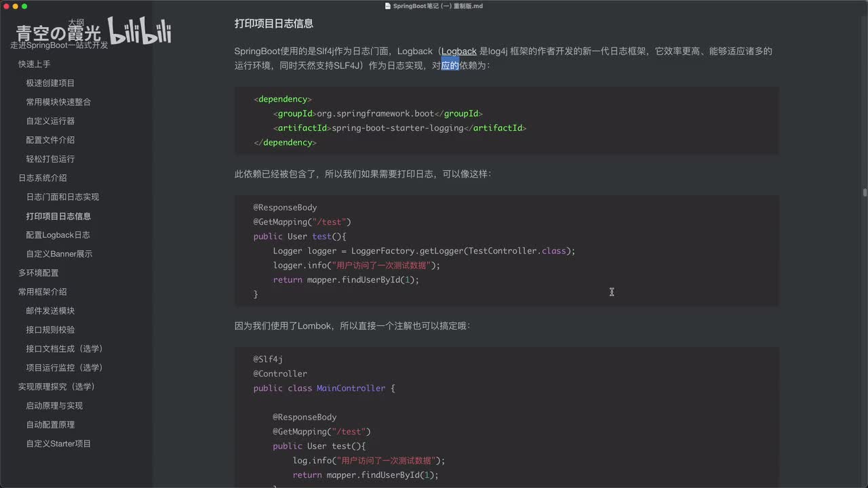This screenshot has width=868, height=488.
Task: Select 常用模块快速整合 in the outline sidebar
Action: coord(58,102)
